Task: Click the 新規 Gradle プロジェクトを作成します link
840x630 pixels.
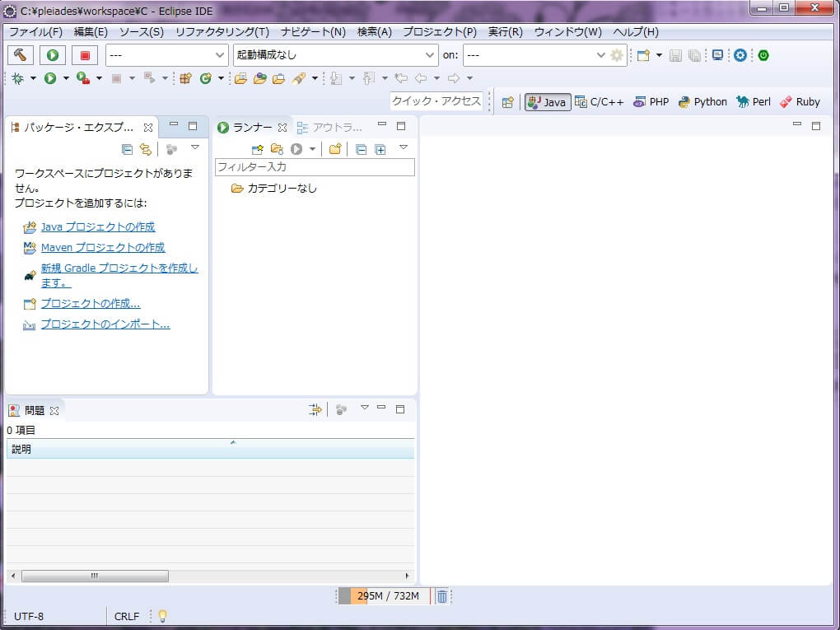Action: coord(119,275)
